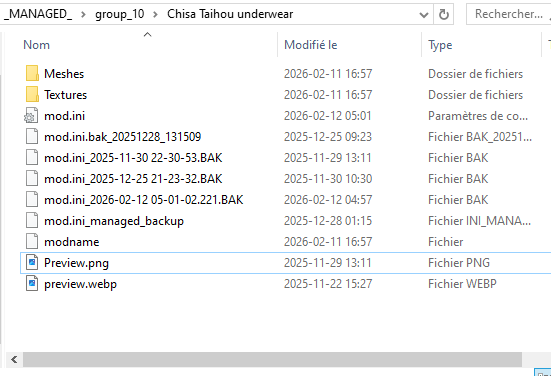Click date 2025-11-22 15:27 of preview.webp
This screenshot has width=551, height=376.
[x=328, y=284]
